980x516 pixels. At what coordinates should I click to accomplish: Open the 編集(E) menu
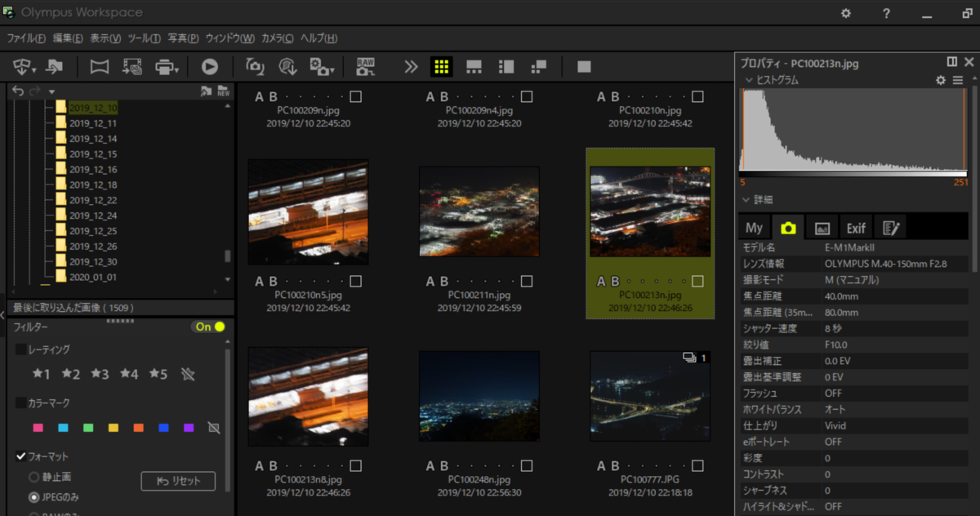(x=68, y=38)
